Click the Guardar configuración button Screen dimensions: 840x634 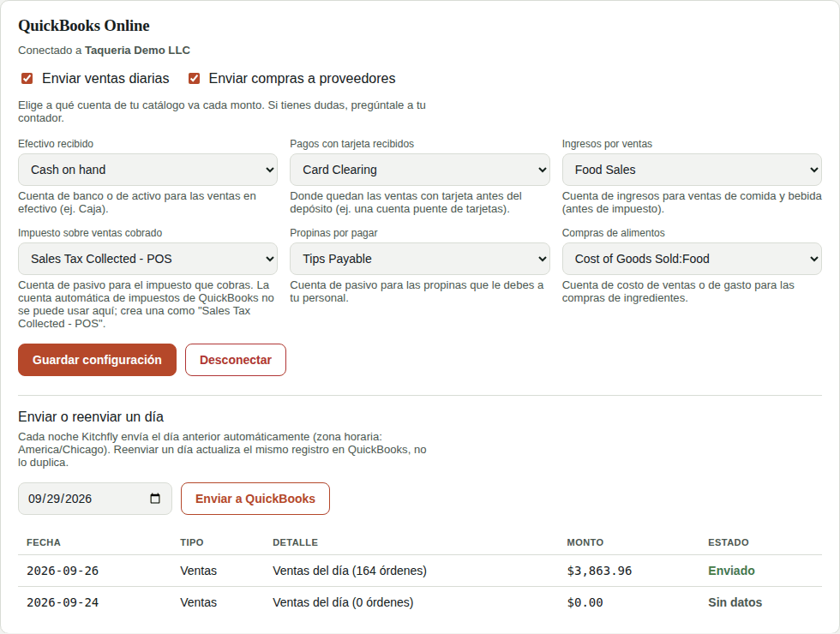coord(97,360)
